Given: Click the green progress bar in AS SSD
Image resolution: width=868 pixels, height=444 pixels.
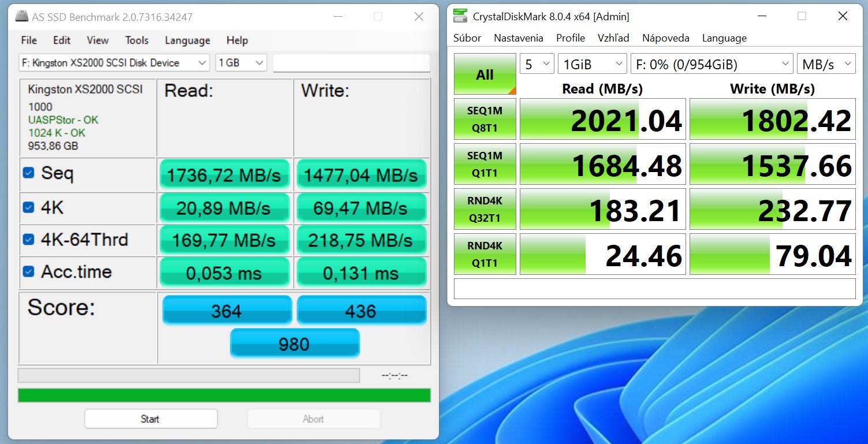Looking at the screenshot, I should tap(224, 396).
